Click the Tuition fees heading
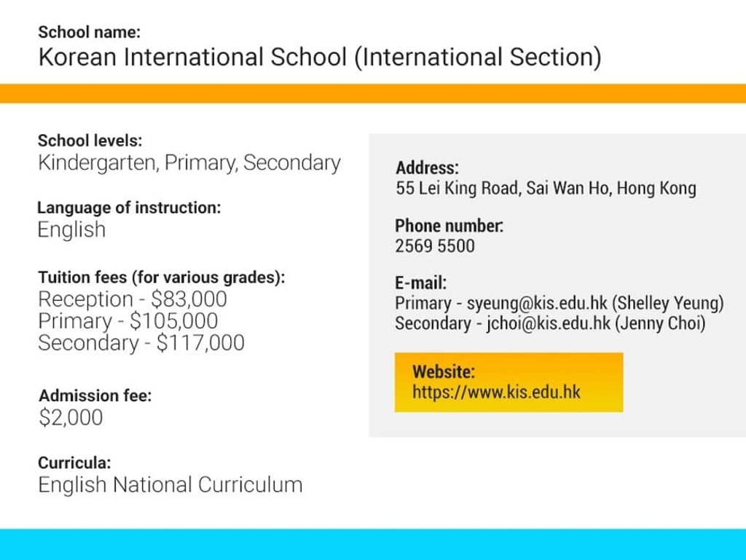 click(x=161, y=277)
